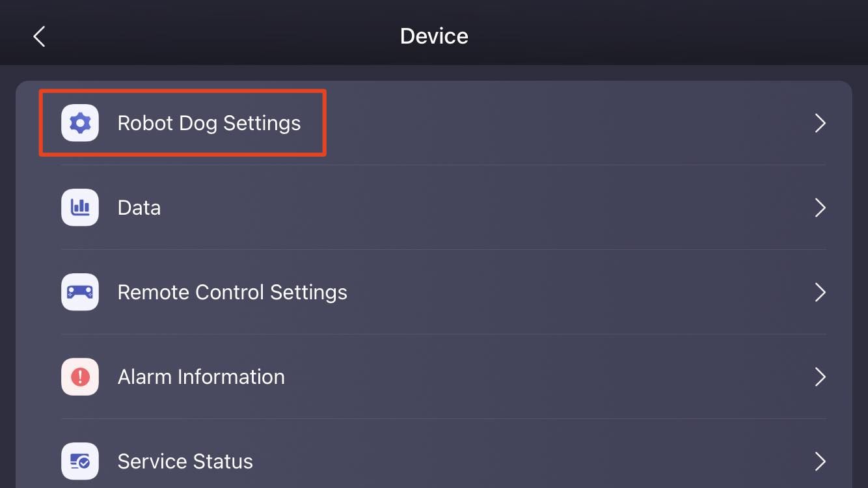Viewport: 868px width, 488px height.
Task: Click inside the red highlight box outline
Action: pyautogui.click(x=182, y=123)
